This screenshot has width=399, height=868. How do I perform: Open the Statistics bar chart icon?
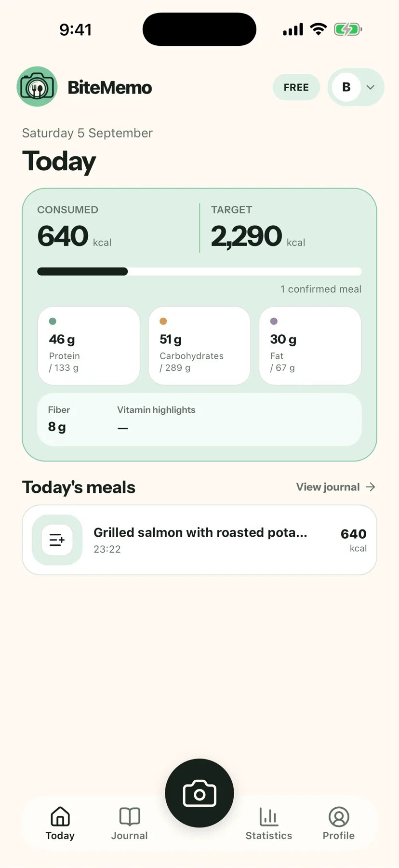point(268,816)
